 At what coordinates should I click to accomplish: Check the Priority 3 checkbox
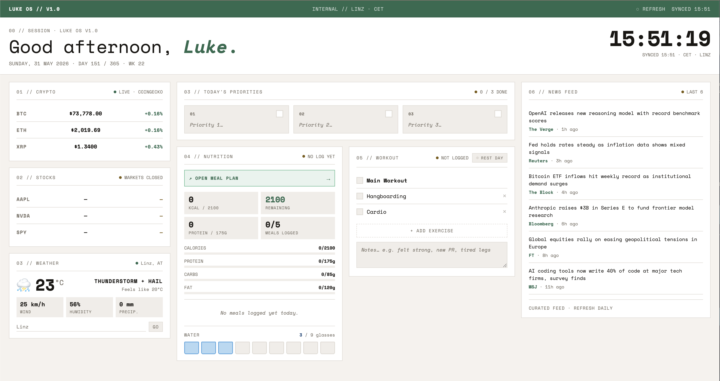[x=498, y=114]
